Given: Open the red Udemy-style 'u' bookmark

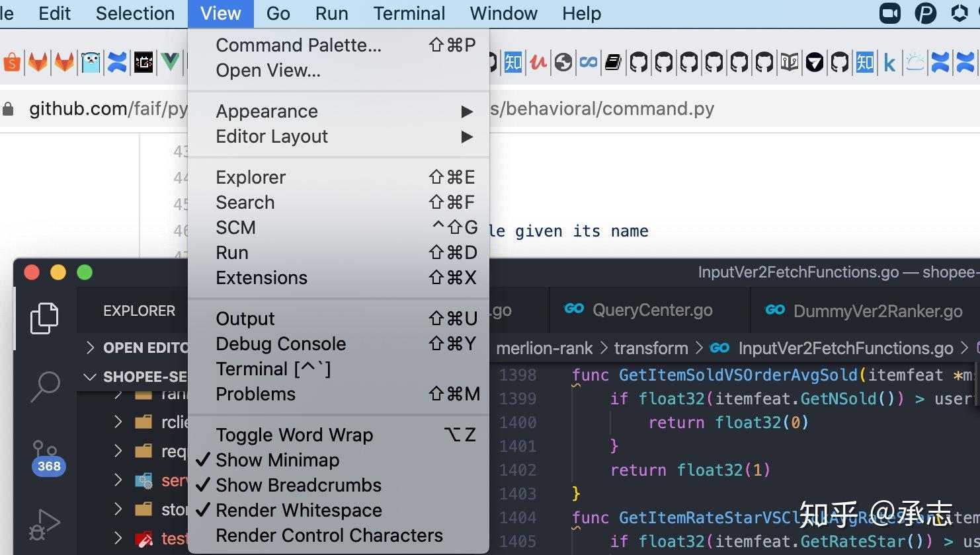Looking at the screenshot, I should click(x=538, y=63).
